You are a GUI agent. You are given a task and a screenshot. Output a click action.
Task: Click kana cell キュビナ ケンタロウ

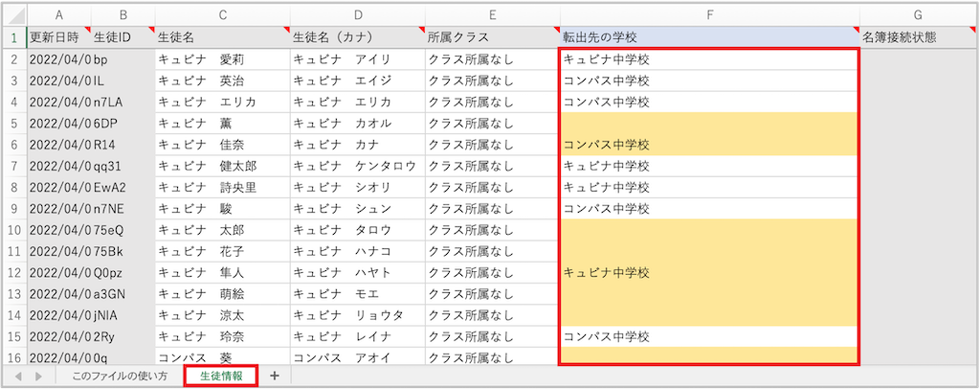tap(358, 166)
